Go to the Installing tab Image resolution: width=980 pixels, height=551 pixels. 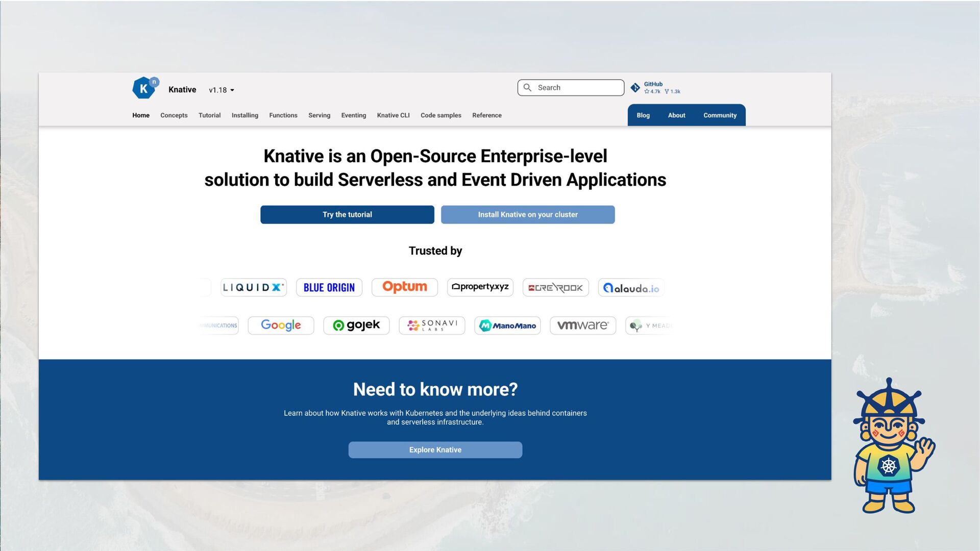coord(245,115)
